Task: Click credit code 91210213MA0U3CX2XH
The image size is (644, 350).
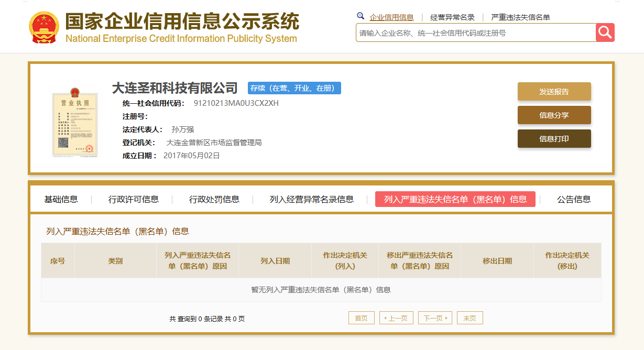Action: (x=236, y=103)
